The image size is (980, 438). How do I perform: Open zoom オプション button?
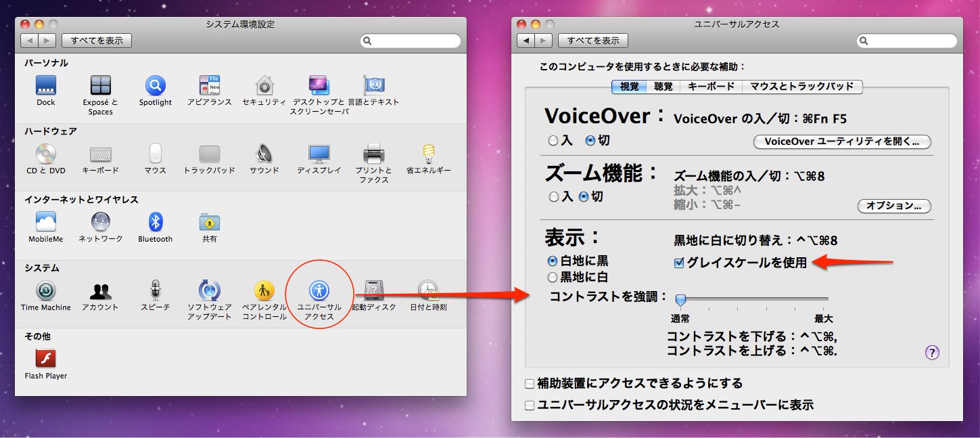pyautogui.click(x=894, y=206)
